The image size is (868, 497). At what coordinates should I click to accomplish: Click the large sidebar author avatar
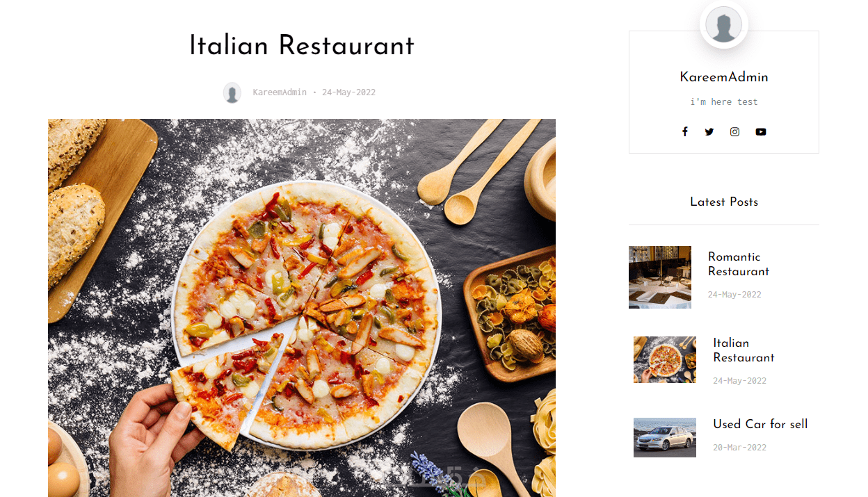pos(723,25)
